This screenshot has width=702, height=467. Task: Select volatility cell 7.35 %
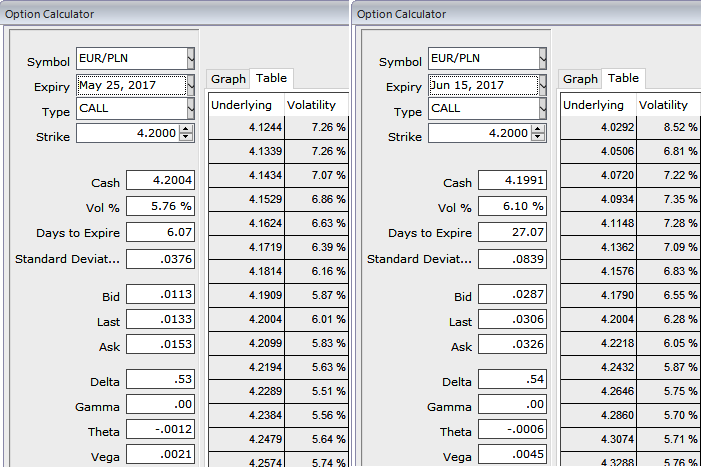click(668, 199)
